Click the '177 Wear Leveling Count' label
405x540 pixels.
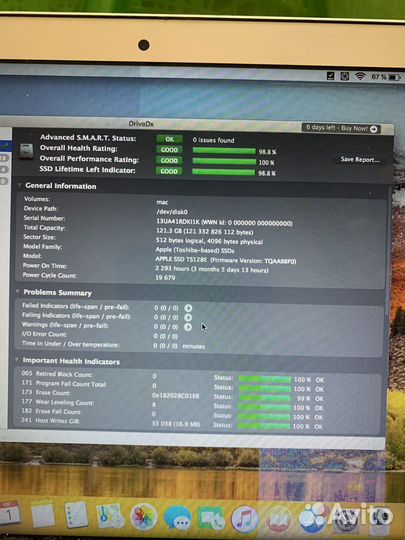pyautogui.click(x=58, y=402)
